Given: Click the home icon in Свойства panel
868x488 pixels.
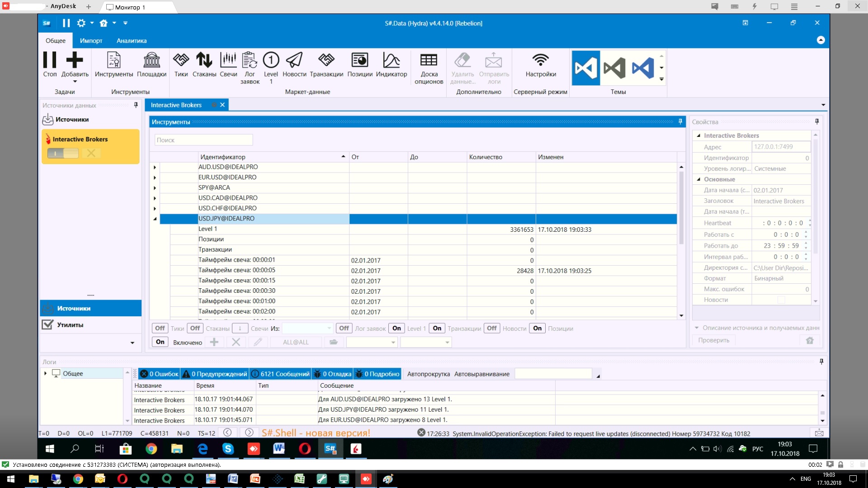Looking at the screenshot, I should pyautogui.click(x=810, y=340).
